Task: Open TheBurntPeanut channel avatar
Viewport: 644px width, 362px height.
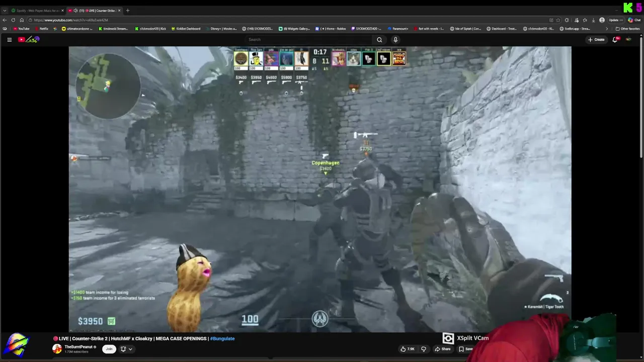Action: tap(57, 349)
